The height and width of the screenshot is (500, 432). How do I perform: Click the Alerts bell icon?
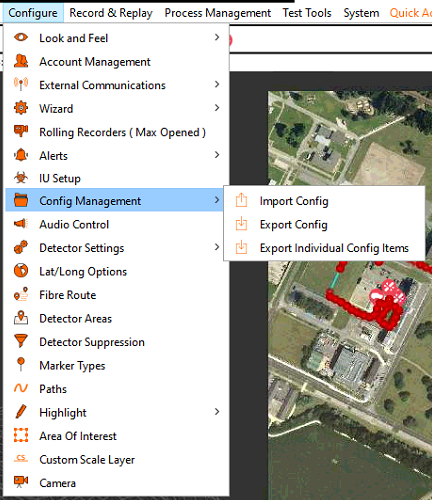tap(21, 155)
